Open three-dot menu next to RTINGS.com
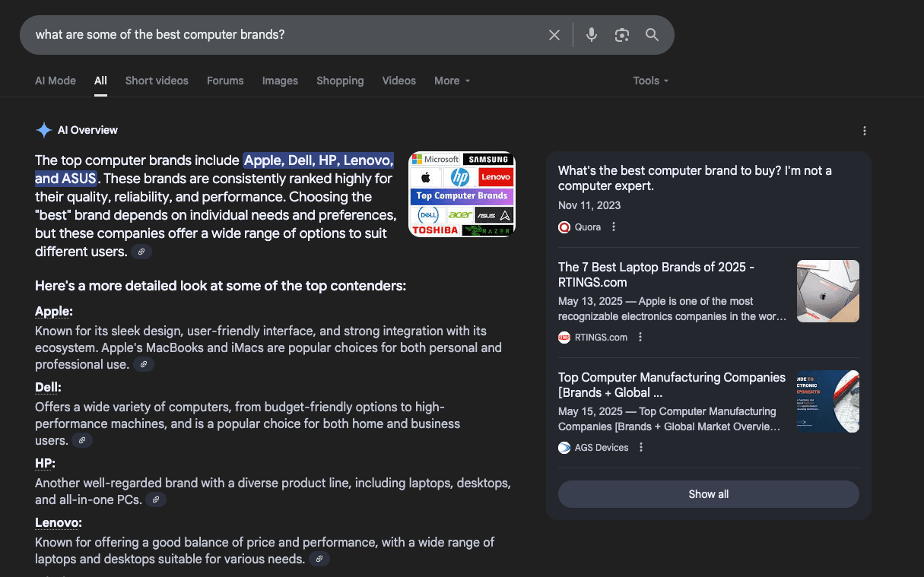This screenshot has height=577, width=924. [x=640, y=338]
